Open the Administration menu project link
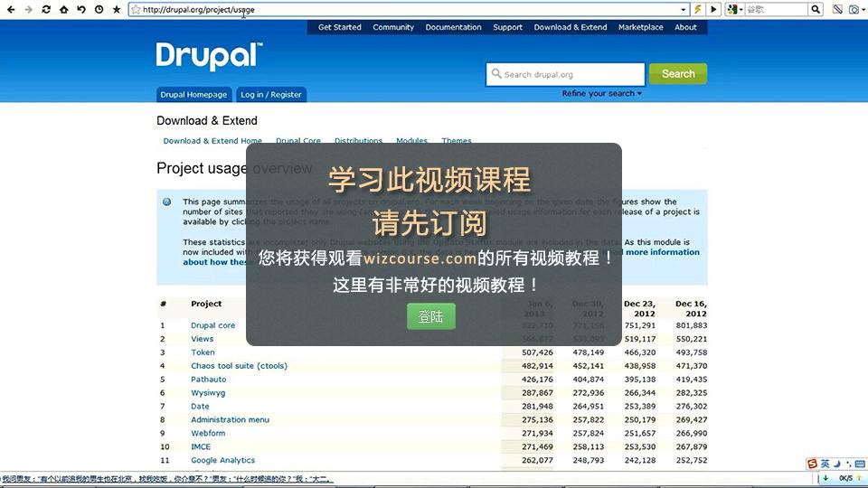This screenshot has width=868, height=488. coord(231,420)
